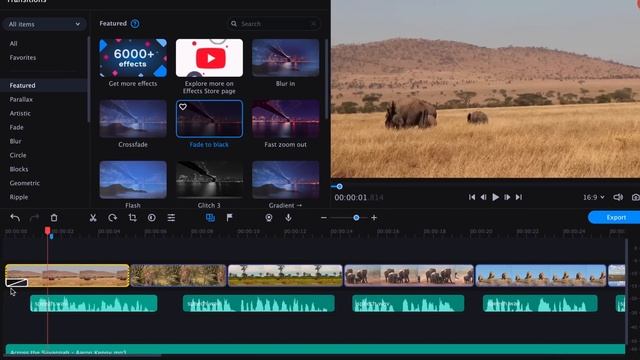Undo the last edit in the timeline toolbar
This screenshot has height=360, width=640.
pos(15,218)
